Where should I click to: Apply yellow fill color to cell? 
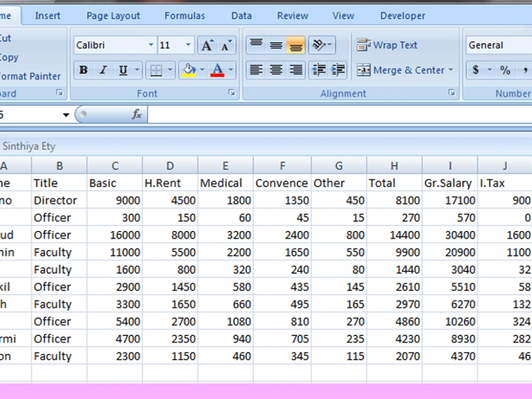189,70
